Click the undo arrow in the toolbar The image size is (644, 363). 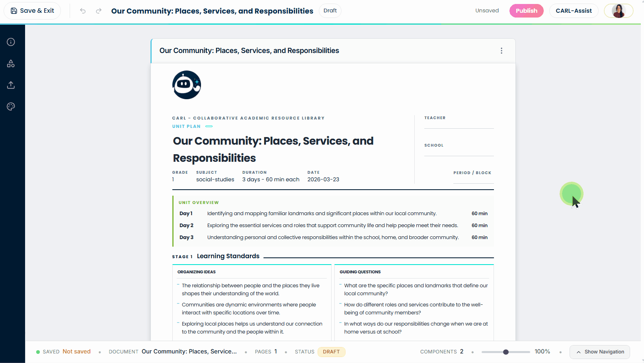pos(82,11)
